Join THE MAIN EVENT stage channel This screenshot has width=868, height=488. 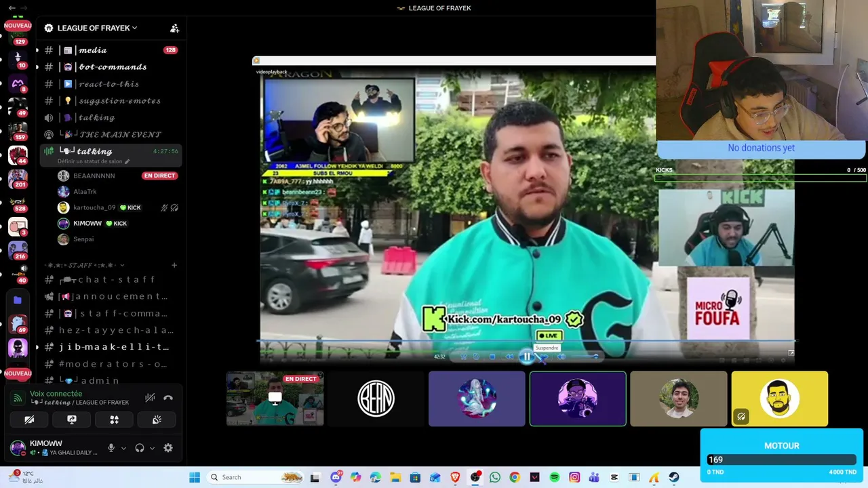tap(111, 135)
